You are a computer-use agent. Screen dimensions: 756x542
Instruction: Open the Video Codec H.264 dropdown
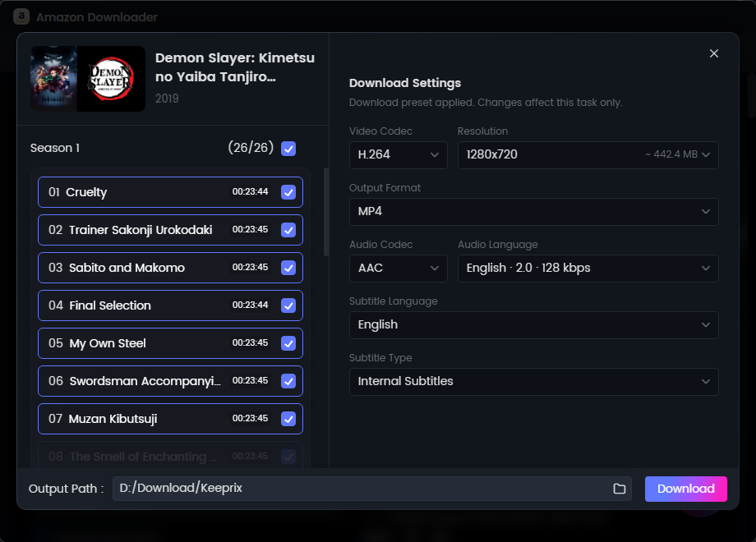coord(399,155)
